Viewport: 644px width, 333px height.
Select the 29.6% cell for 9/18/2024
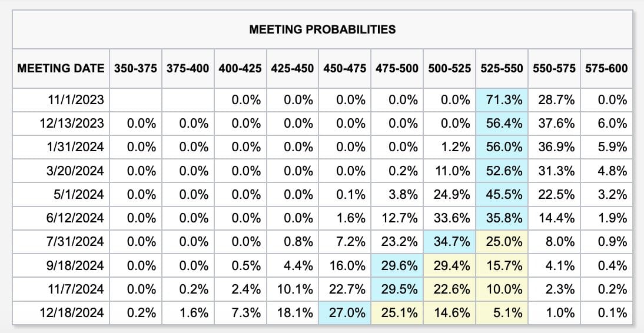click(x=397, y=266)
